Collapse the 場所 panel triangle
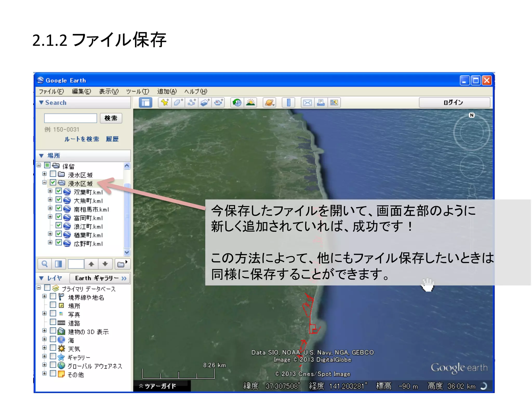 (x=41, y=156)
